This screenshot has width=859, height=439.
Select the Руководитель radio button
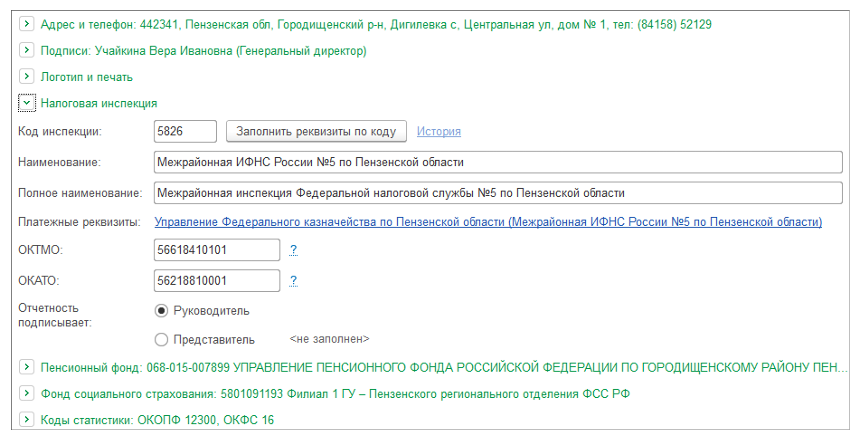click(x=161, y=310)
